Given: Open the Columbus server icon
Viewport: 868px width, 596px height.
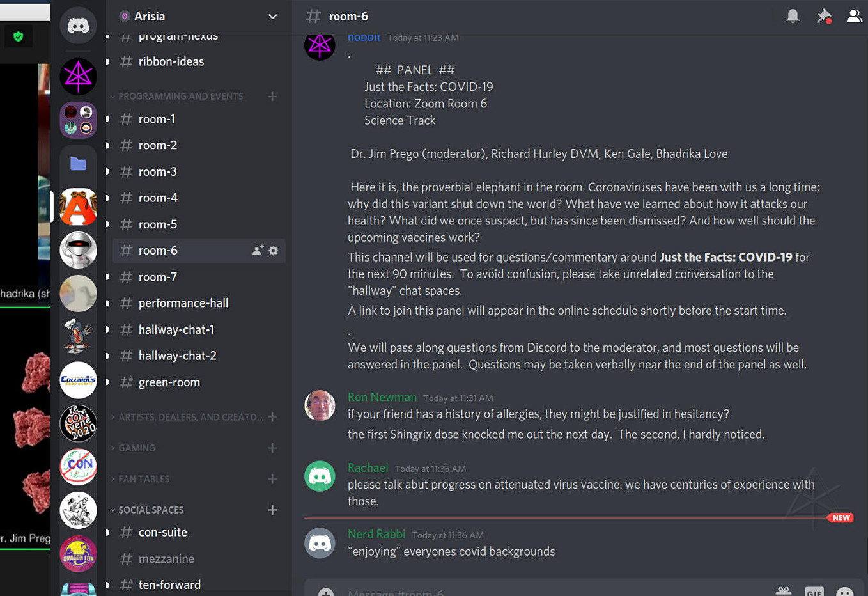Looking at the screenshot, I should point(78,380).
